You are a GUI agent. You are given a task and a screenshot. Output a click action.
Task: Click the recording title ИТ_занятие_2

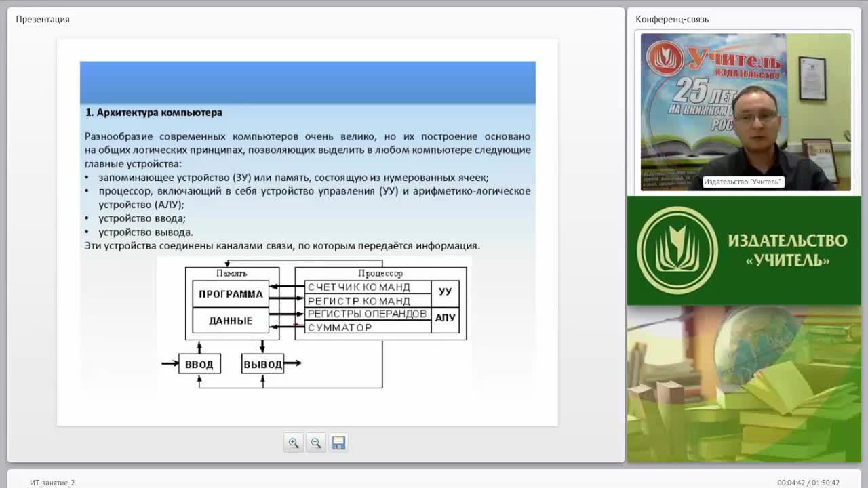[52, 483]
